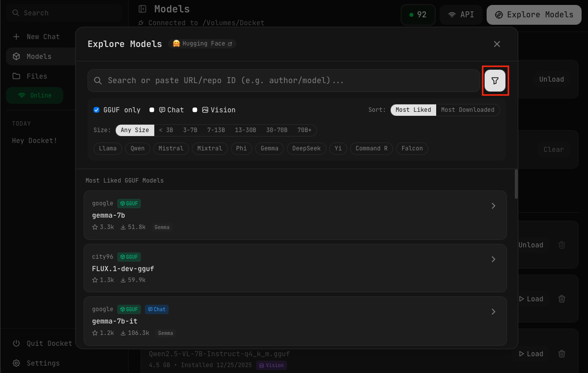Expand the gemma-7b-it model row
Viewport: 588px width, 373px height.
[x=493, y=312]
